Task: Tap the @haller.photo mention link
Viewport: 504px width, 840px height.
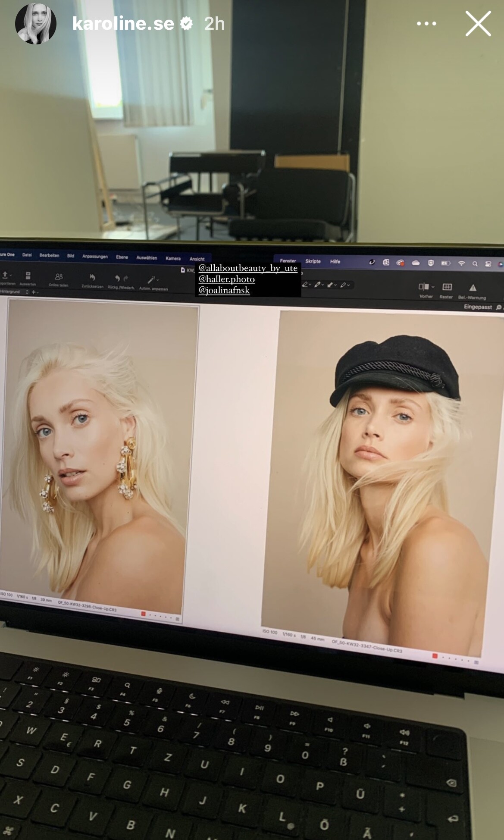Action: [226, 279]
